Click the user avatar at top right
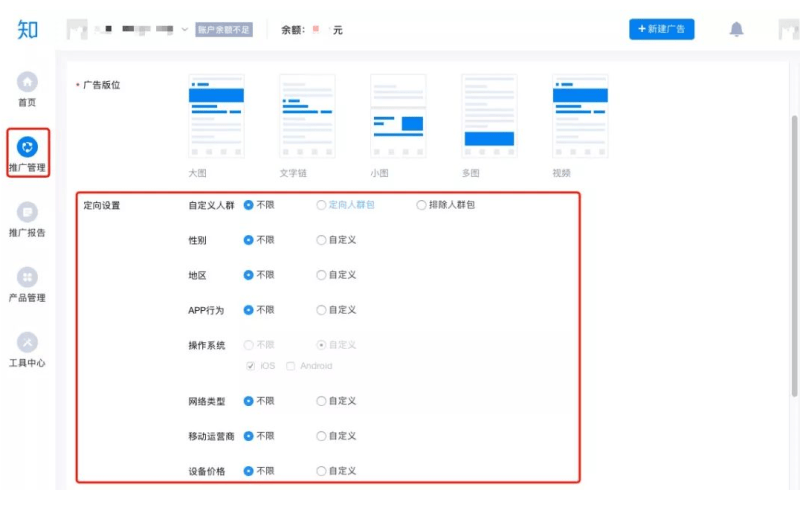Screen dimensions: 800x522 (789, 30)
